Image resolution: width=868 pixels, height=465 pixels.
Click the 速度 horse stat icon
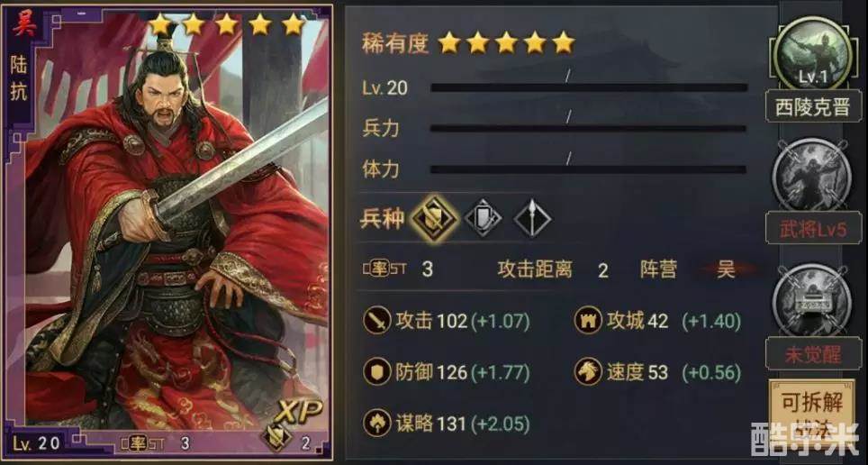click(x=588, y=372)
